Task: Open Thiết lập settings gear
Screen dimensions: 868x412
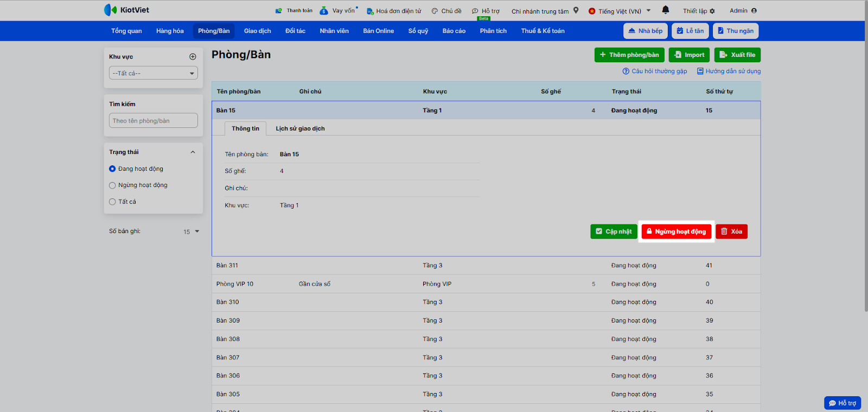Action: tap(699, 11)
